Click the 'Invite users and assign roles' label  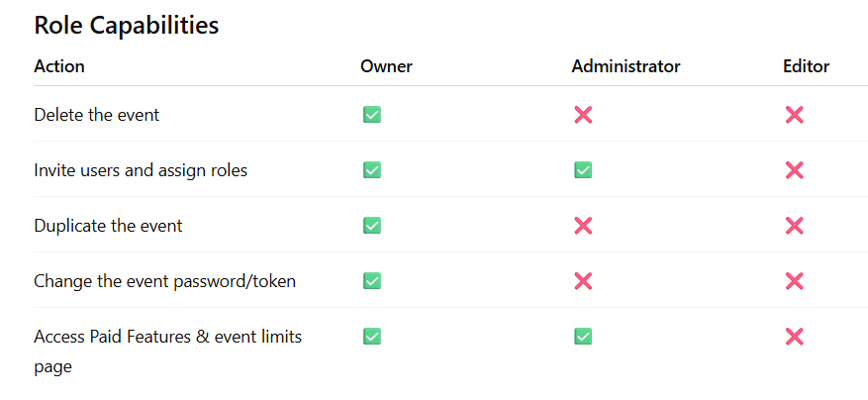coord(141,170)
